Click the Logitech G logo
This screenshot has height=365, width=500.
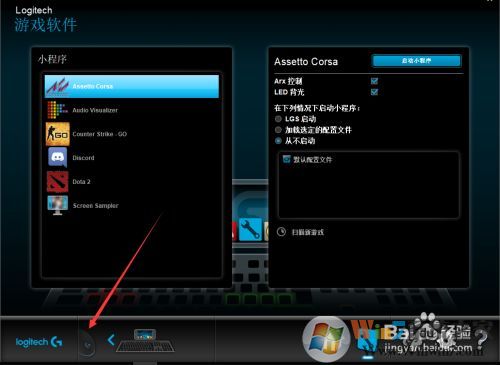click(39, 342)
